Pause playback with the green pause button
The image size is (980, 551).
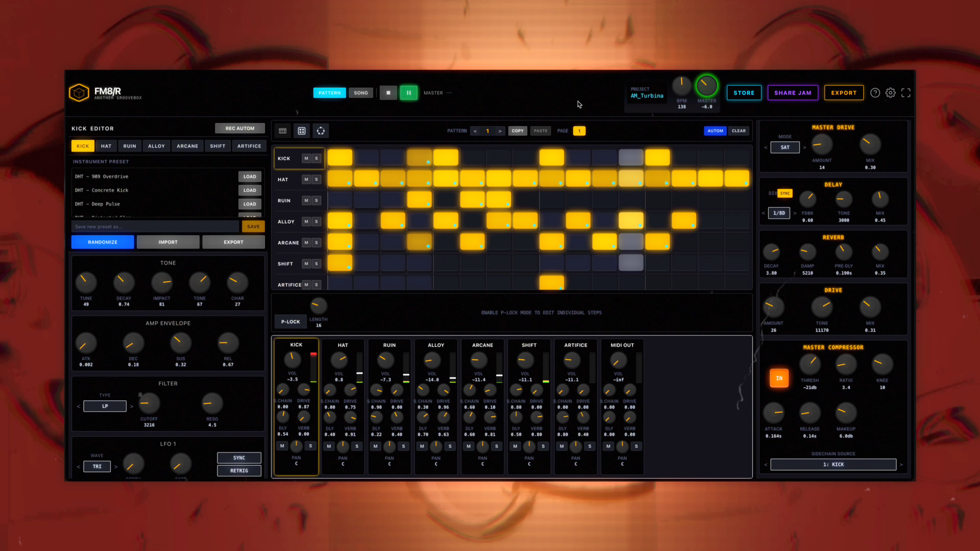pyautogui.click(x=408, y=93)
